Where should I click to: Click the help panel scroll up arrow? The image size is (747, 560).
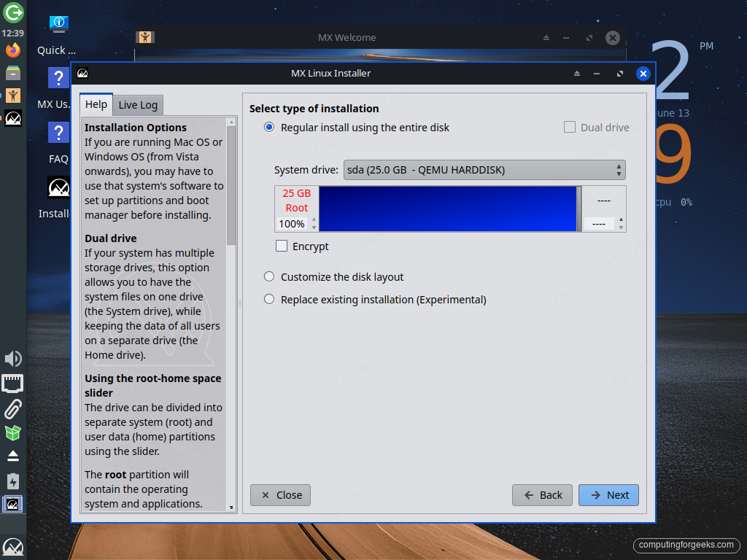click(x=231, y=122)
